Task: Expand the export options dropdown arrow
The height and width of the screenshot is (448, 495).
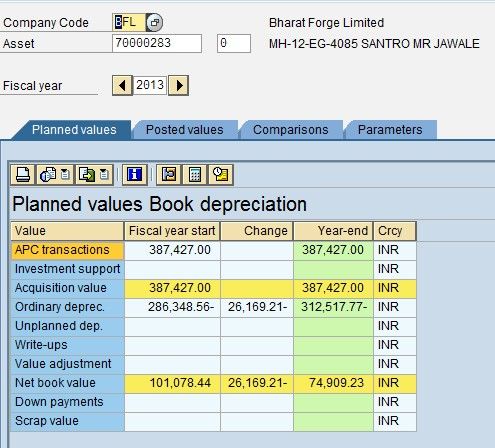Action: click(105, 174)
